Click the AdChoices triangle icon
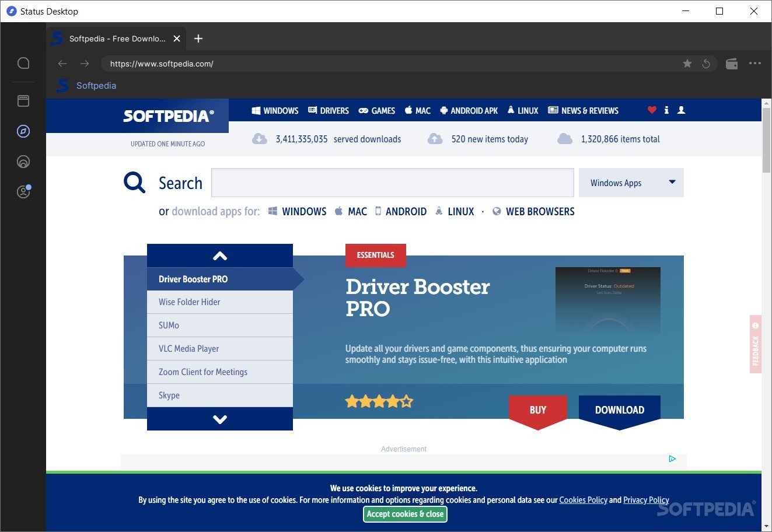The height and width of the screenshot is (532, 772). tap(672, 459)
